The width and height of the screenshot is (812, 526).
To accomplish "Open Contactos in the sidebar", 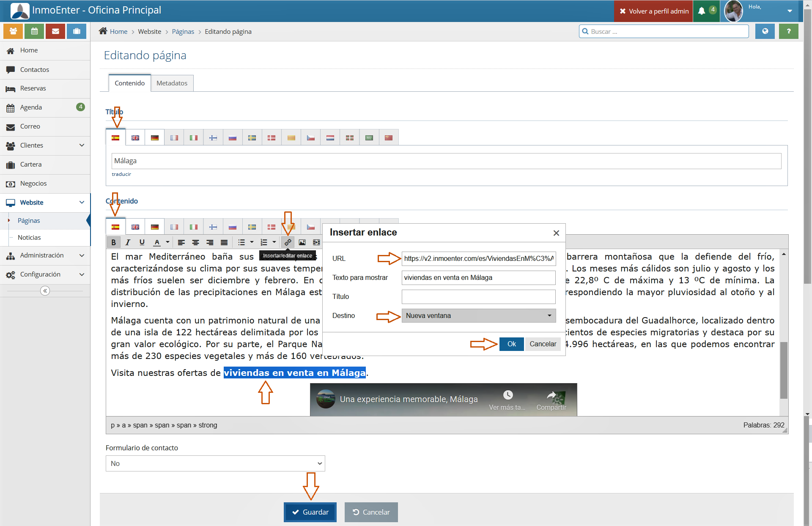I will coord(45,69).
